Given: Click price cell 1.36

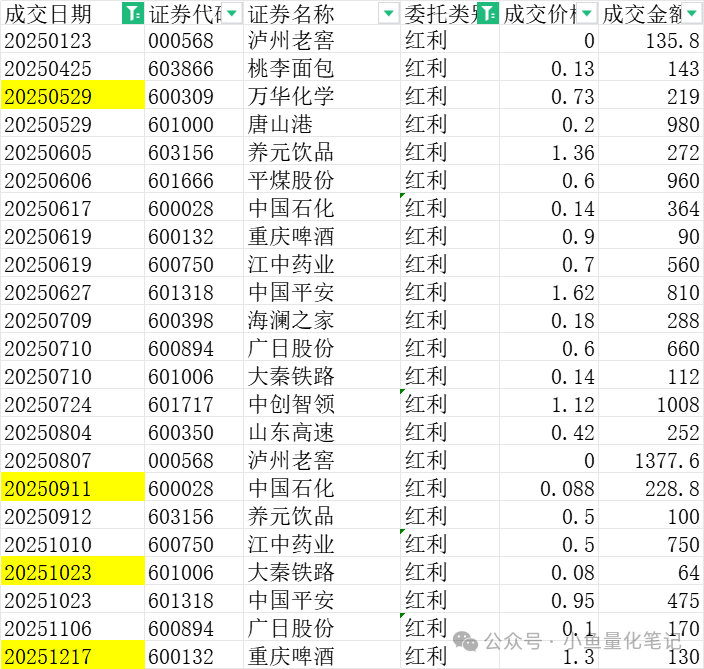Looking at the screenshot, I should [549, 151].
